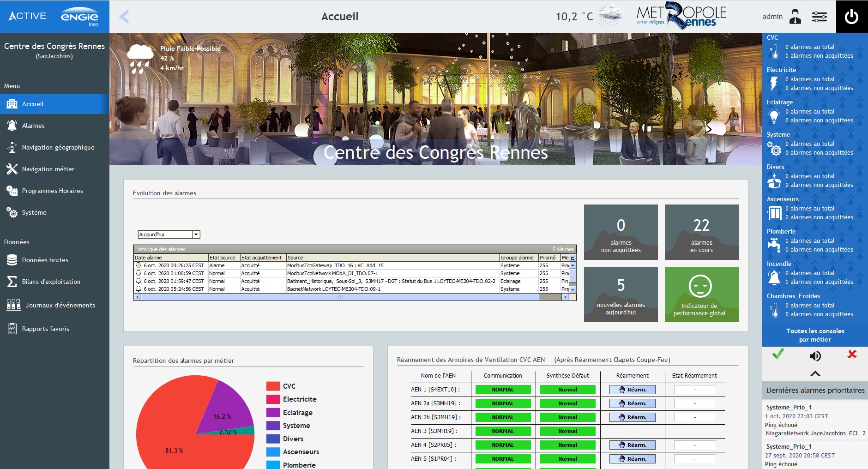Click the speaker sound icon
Viewport: 868px width, 469px height.
point(815,356)
